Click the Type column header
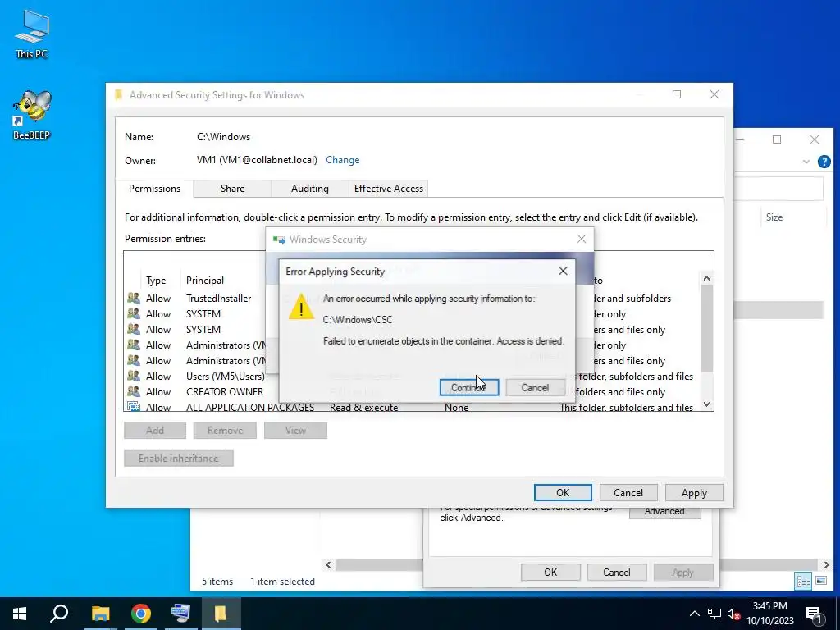Image resolution: width=840 pixels, height=630 pixels. point(156,281)
